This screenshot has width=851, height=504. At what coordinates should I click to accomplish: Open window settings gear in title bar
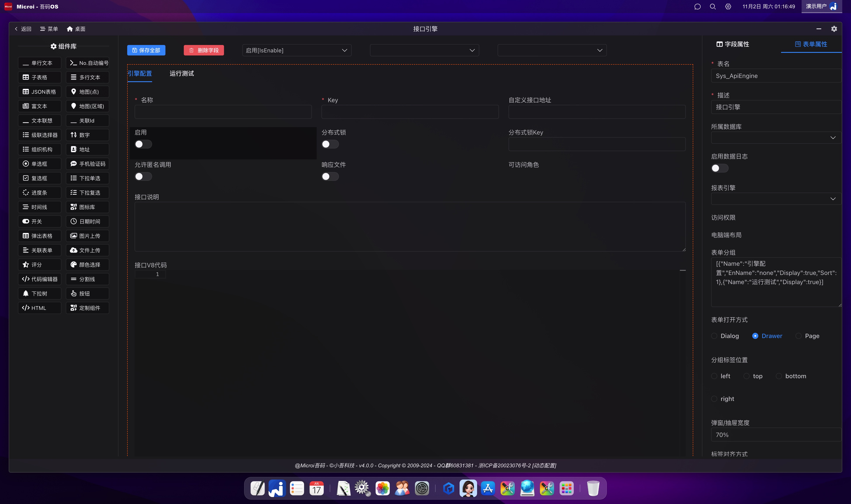(x=834, y=29)
